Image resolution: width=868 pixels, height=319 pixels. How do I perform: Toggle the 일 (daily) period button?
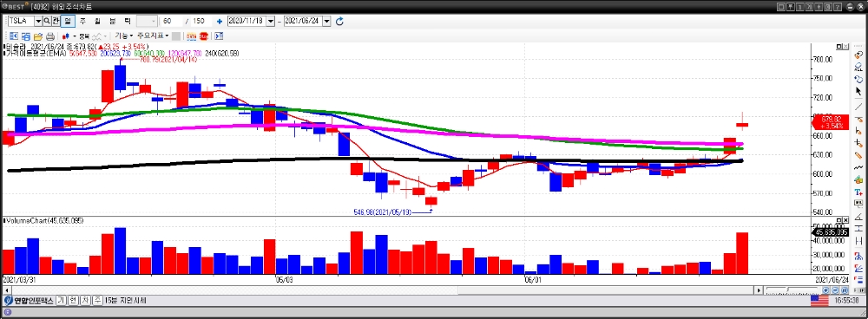68,21
